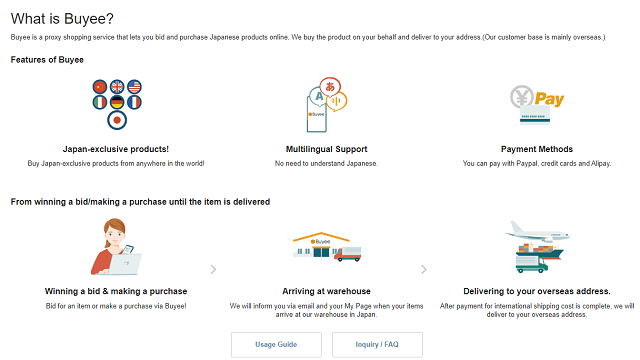Click the Payment Methods heading

tap(537, 149)
